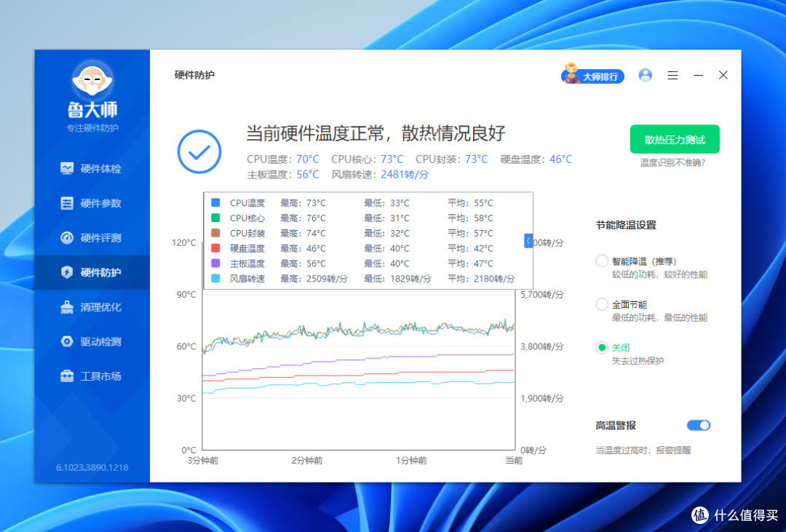Click the CPU封装 73°C reading
Viewport: 786px width, 532px height.
click(452, 159)
